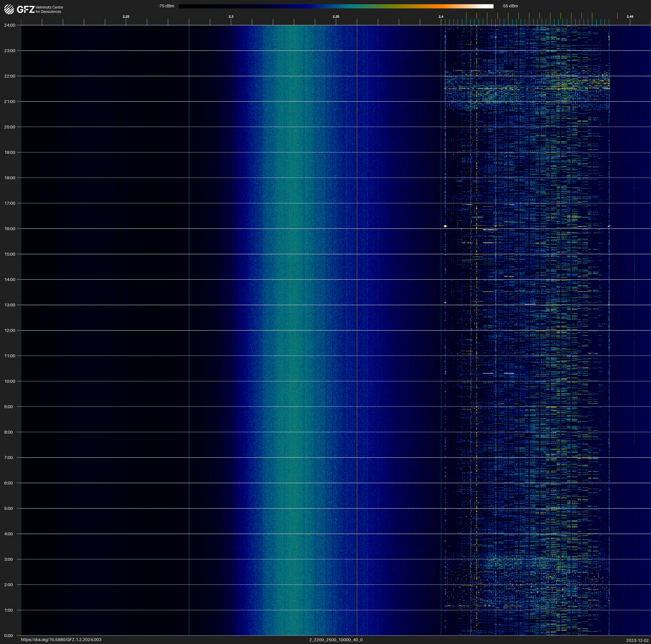
Task: Click the 0:00 time axis label
Action: click(8, 636)
